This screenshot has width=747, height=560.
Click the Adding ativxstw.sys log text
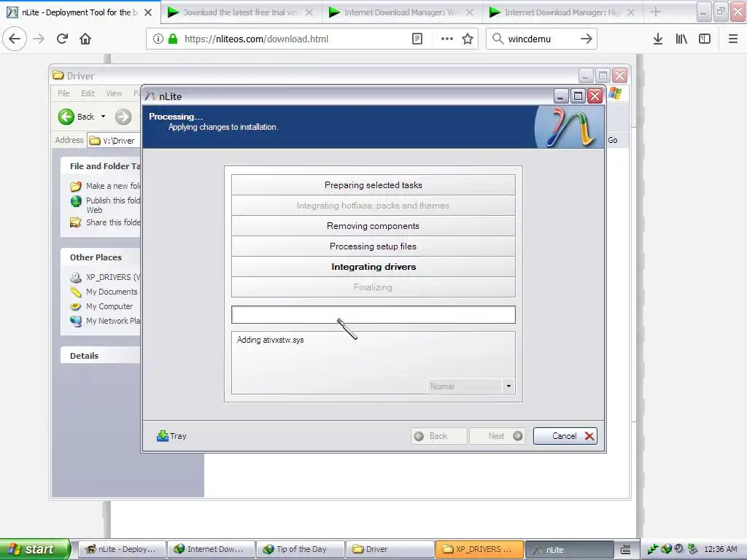click(270, 340)
